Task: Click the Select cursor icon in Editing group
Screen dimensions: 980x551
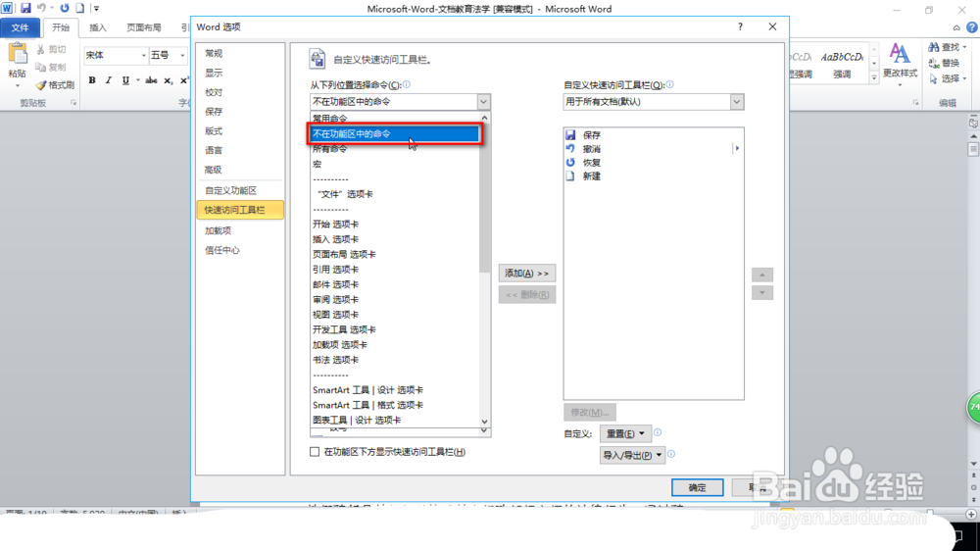Action: (x=934, y=78)
